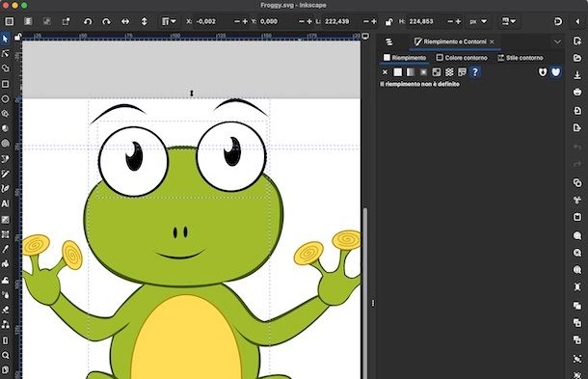The width and height of the screenshot is (588, 379).
Task: Rotate selection 90° counter-clockwise
Action: pyautogui.click(x=88, y=21)
